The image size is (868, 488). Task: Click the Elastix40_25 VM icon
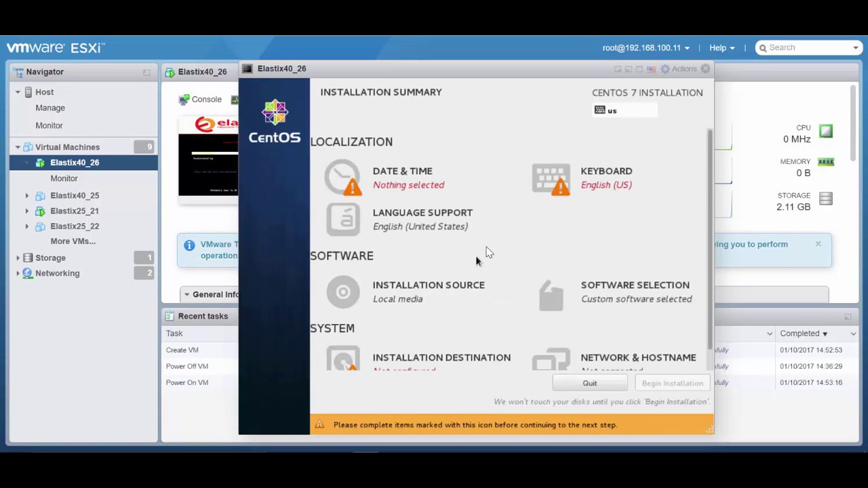(40, 195)
